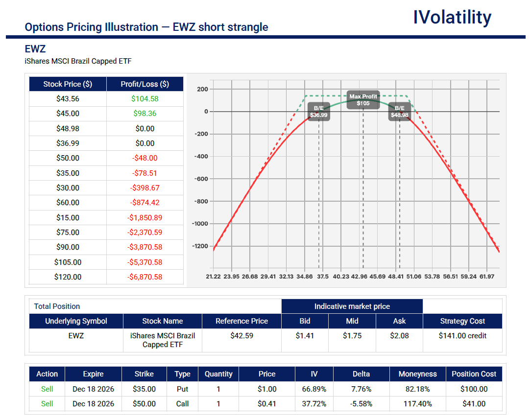Click the Indicative market price header
Screen dimensions: 530x420
352,306
